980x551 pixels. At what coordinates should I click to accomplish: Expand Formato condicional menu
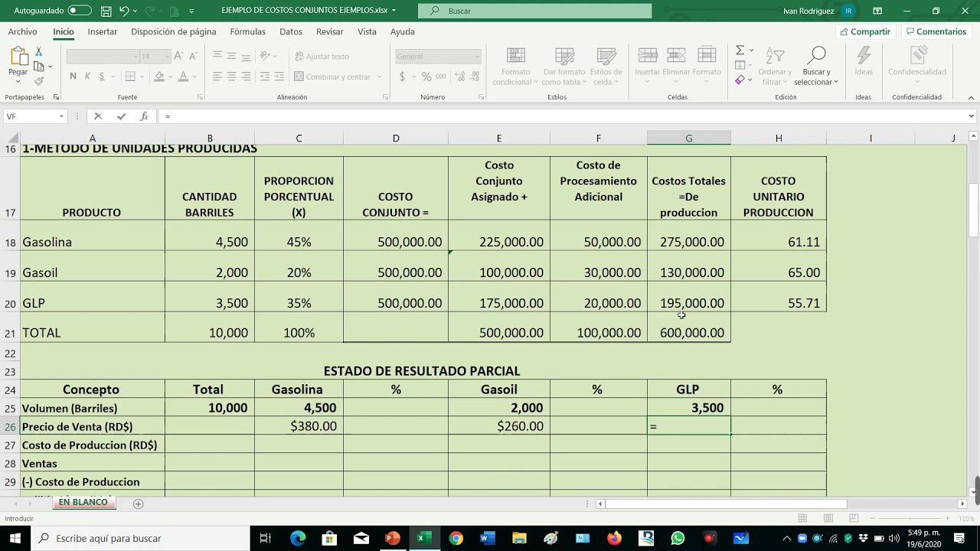point(516,67)
